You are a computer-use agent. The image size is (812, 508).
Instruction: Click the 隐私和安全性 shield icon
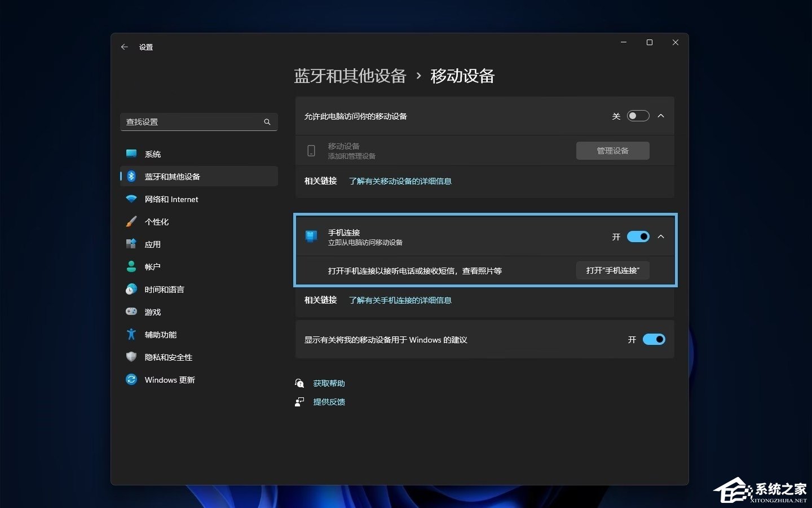[131, 357]
